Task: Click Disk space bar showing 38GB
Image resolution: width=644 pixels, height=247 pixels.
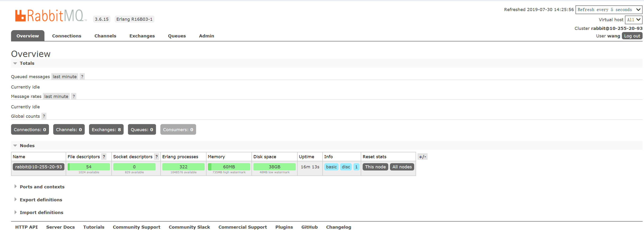Action: pyautogui.click(x=275, y=167)
